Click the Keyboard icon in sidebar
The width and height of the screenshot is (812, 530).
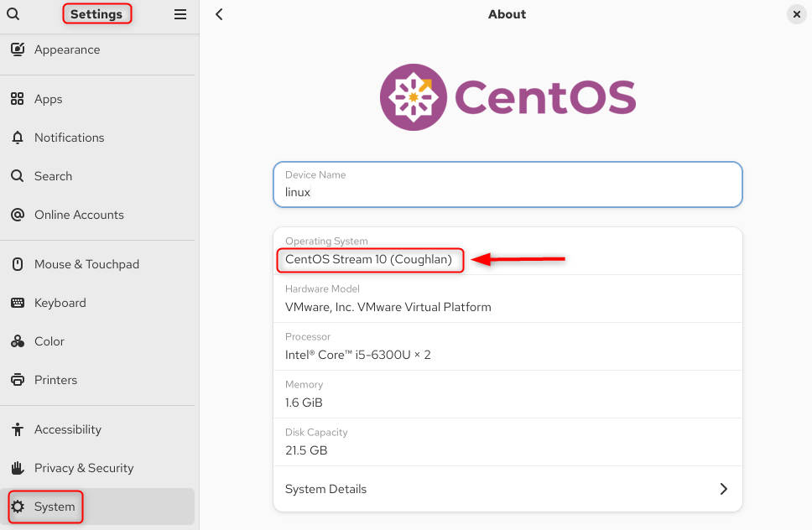[x=17, y=303]
